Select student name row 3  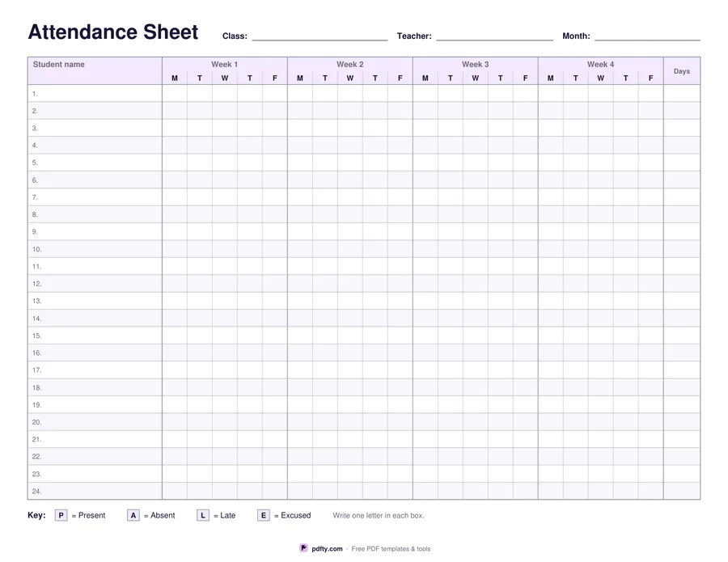[x=95, y=128]
